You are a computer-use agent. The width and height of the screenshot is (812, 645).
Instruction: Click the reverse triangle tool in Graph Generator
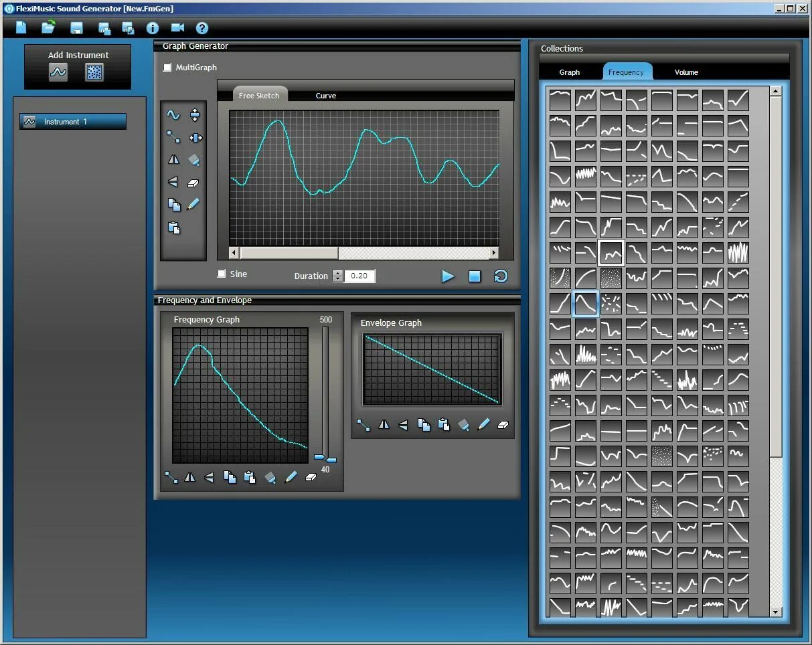coord(173,182)
